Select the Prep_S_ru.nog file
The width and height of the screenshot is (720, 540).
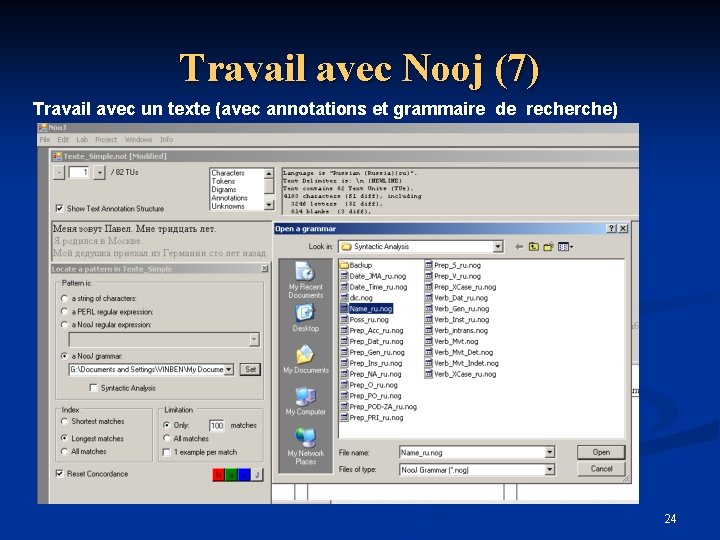pos(453,265)
